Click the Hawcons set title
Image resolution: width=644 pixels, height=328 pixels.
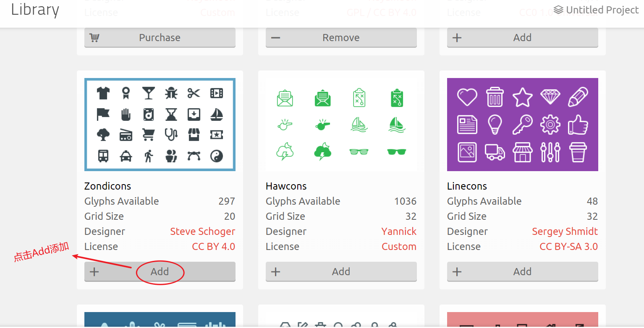tap(286, 186)
